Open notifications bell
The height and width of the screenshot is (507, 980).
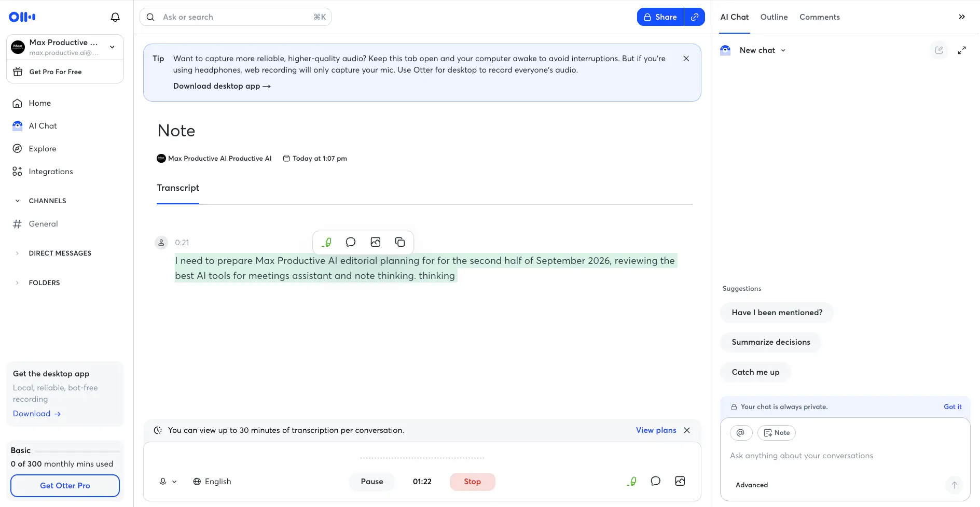tap(115, 17)
